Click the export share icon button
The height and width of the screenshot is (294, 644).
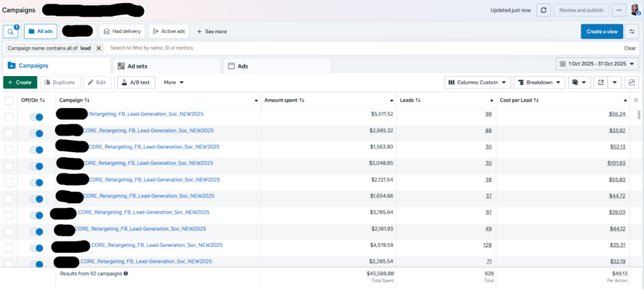(x=601, y=82)
